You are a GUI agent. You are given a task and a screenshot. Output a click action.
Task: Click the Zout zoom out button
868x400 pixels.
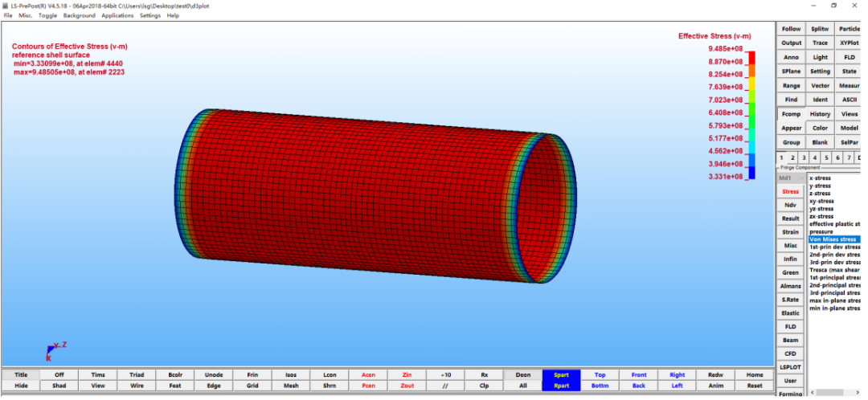407,386
